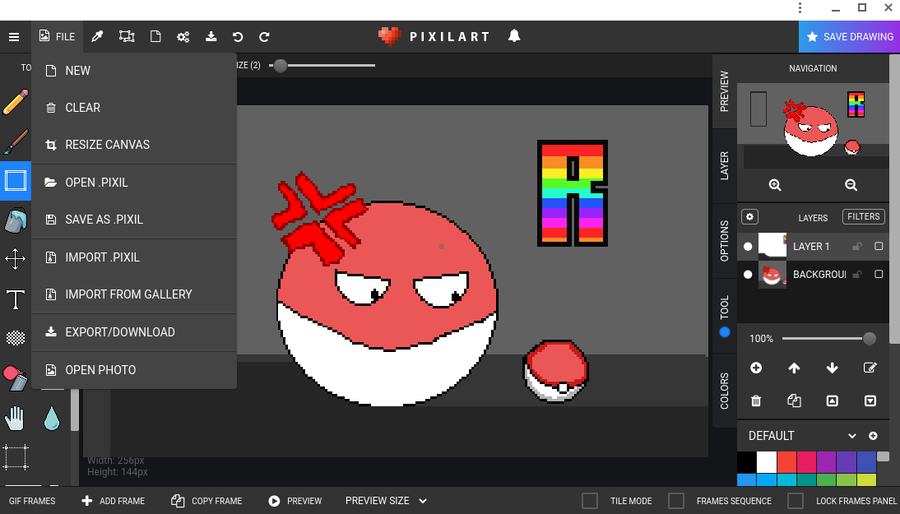This screenshot has height=514, width=900.
Task: Duplicate the selected layer
Action: click(794, 400)
